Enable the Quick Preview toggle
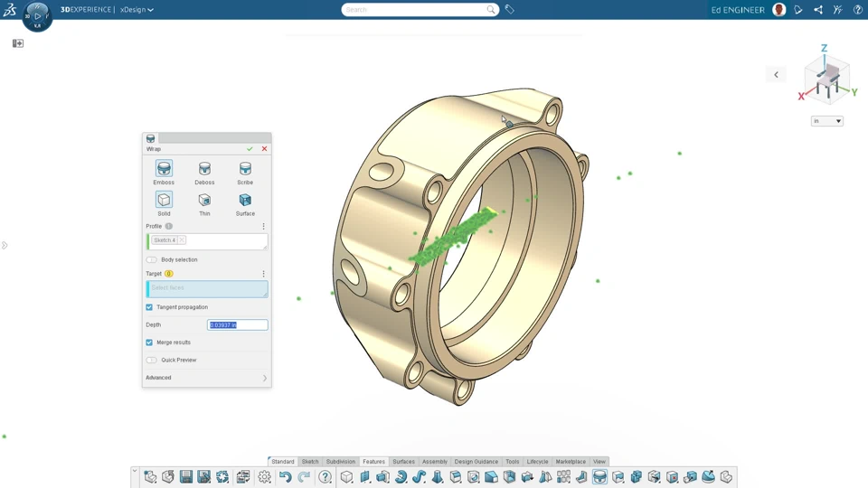This screenshot has width=868, height=488. point(152,360)
